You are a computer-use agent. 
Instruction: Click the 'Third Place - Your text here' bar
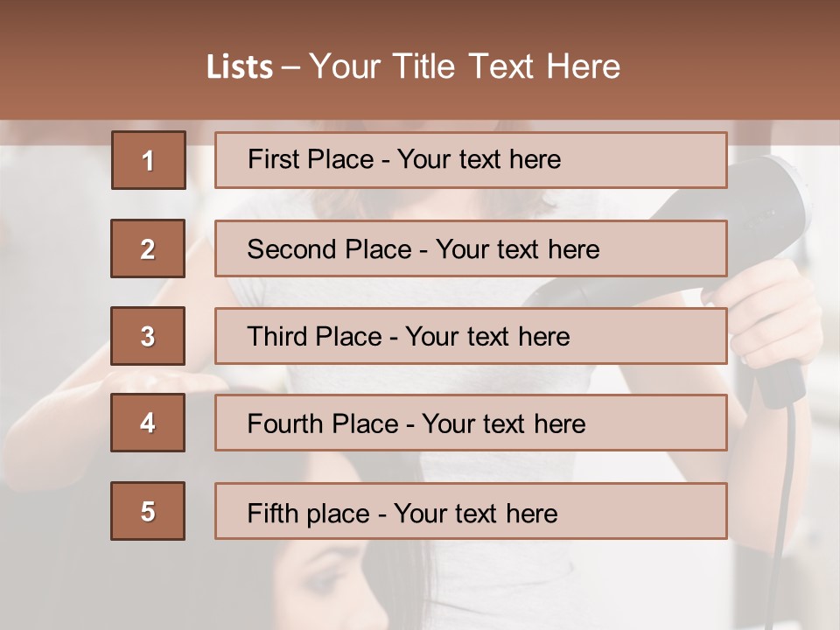click(471, 336)
